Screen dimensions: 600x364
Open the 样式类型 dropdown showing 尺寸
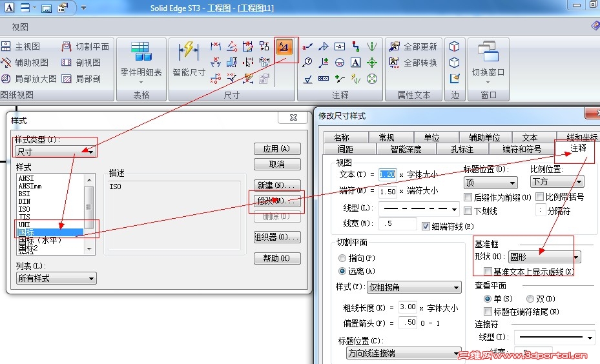pos(56,152)
